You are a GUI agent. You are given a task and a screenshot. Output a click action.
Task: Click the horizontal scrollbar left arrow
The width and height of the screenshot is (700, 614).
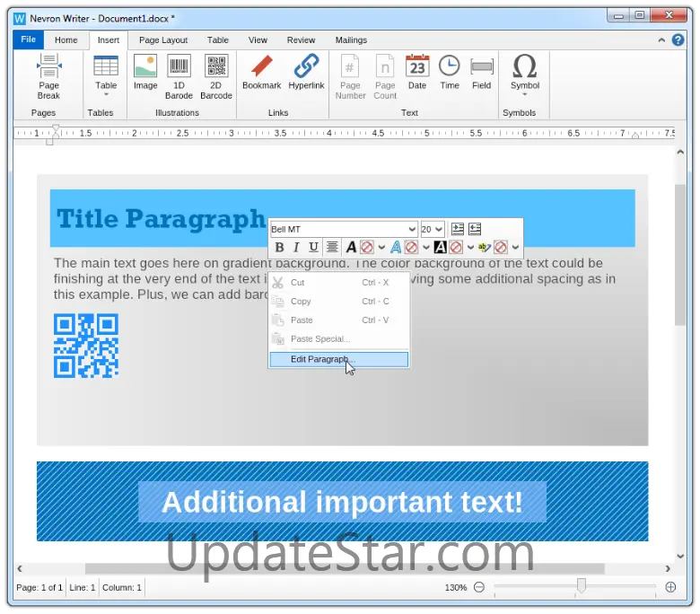(20, 568)
